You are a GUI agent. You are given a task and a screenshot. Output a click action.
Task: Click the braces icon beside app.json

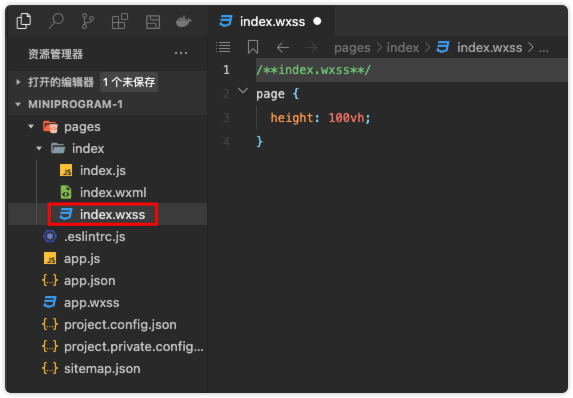coord(50,280)
